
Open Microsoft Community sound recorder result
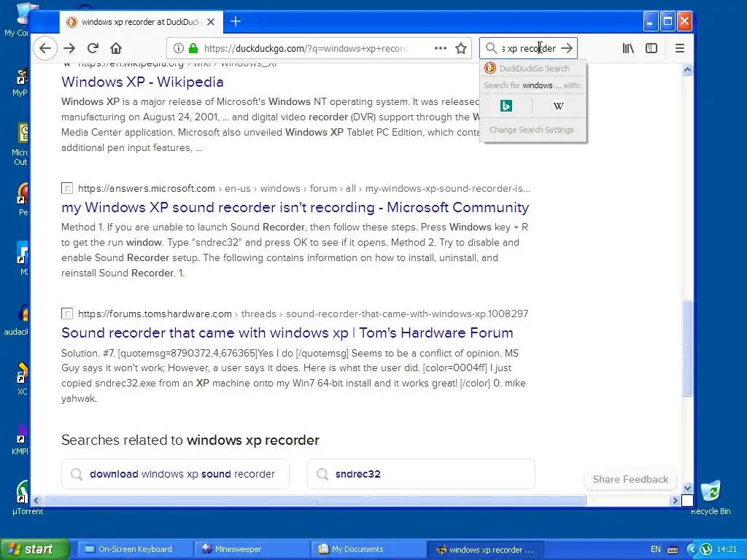pyautogui.click(x=295, y=208)
